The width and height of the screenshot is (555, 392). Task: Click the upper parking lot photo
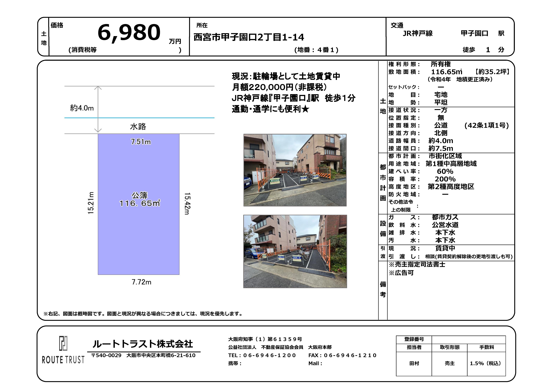295,170
